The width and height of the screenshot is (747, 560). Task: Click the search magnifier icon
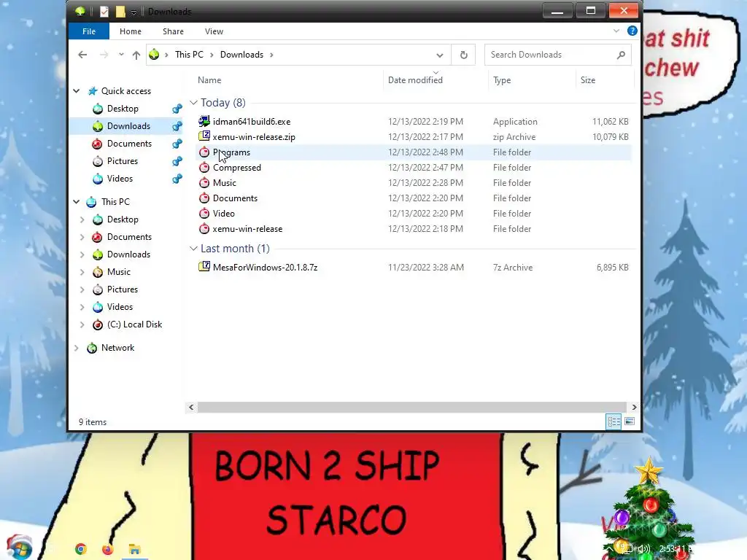pos(621,55)
